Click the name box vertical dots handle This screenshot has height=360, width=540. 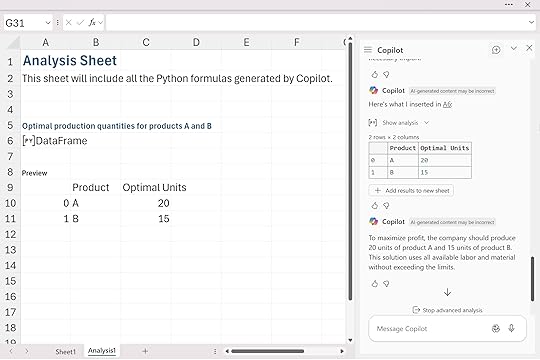57,23
